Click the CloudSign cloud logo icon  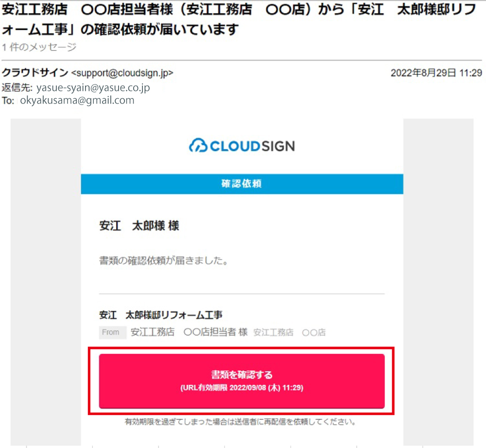pos(198,146)
